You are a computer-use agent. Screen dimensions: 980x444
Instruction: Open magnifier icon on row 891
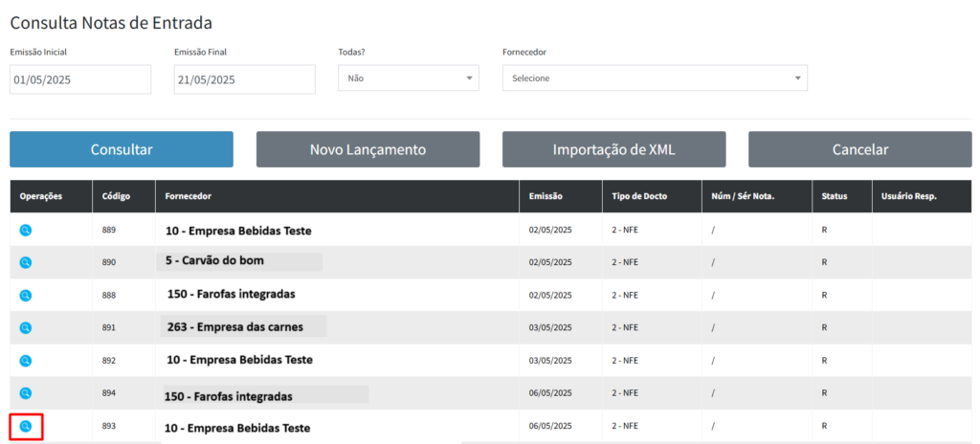[x=26, y=327]
